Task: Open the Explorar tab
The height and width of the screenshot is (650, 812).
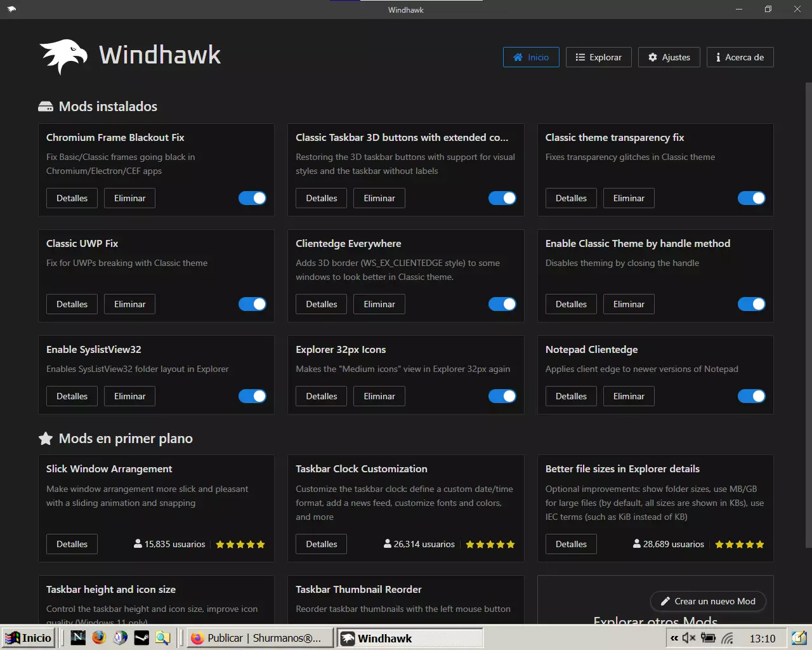Action: pos(598,57)
